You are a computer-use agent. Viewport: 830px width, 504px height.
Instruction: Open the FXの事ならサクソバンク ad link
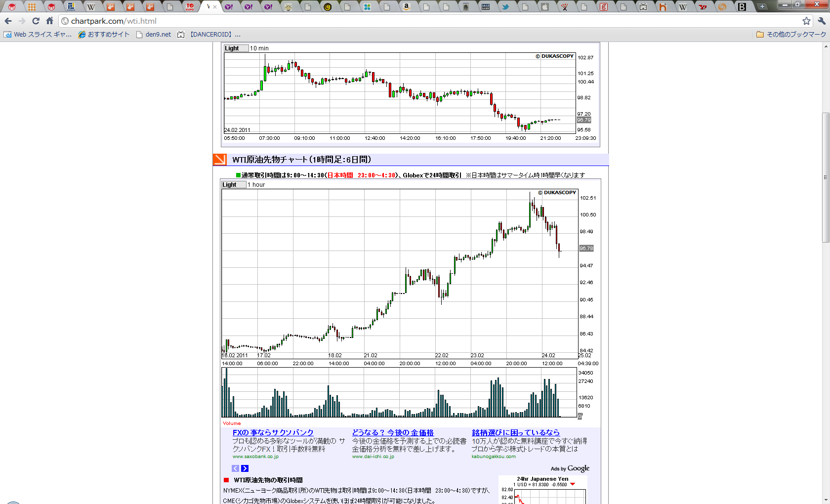click(273, 433)
